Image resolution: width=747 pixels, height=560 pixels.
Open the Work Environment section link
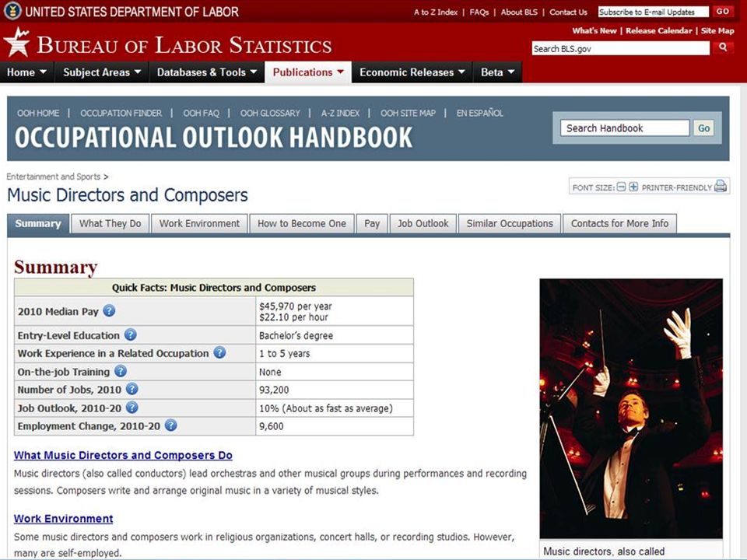[x=63, y=519]
